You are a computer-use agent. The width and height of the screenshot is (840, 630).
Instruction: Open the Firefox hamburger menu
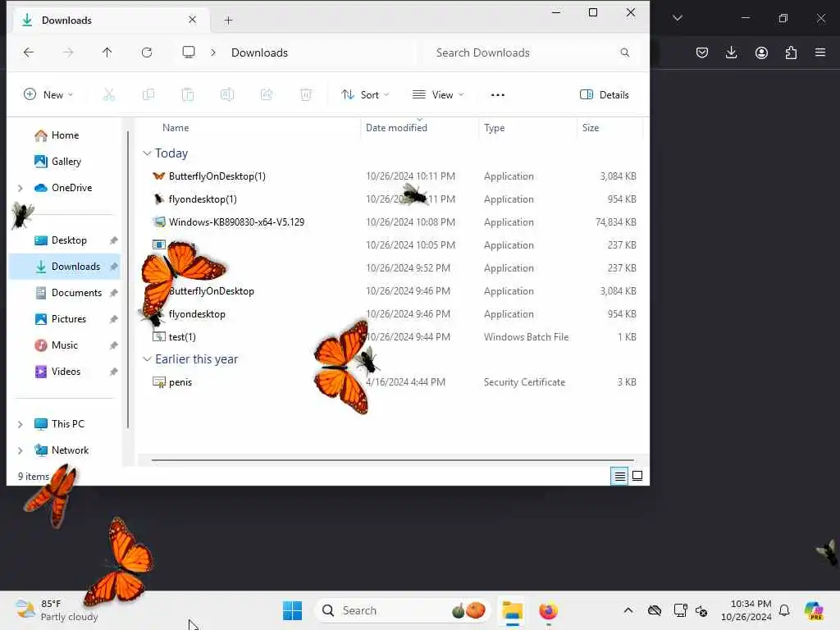pyautogui.click(x=820, y=52)
